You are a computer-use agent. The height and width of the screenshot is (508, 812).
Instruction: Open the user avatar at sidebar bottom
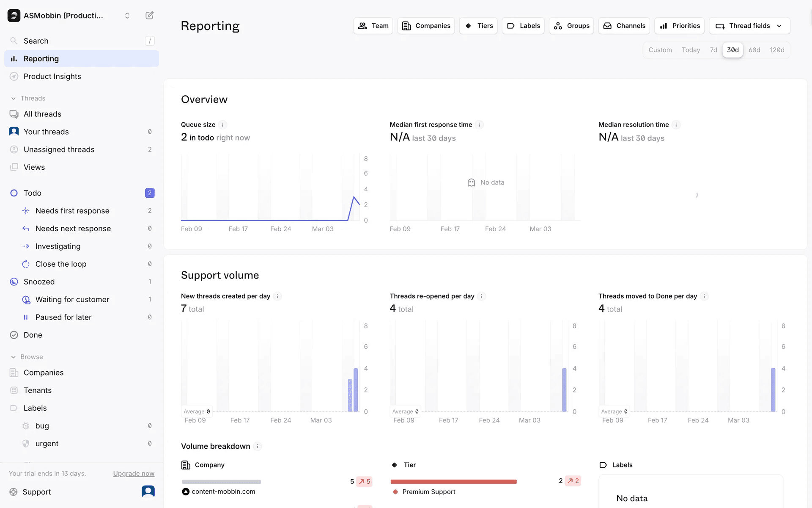[148, 491]
